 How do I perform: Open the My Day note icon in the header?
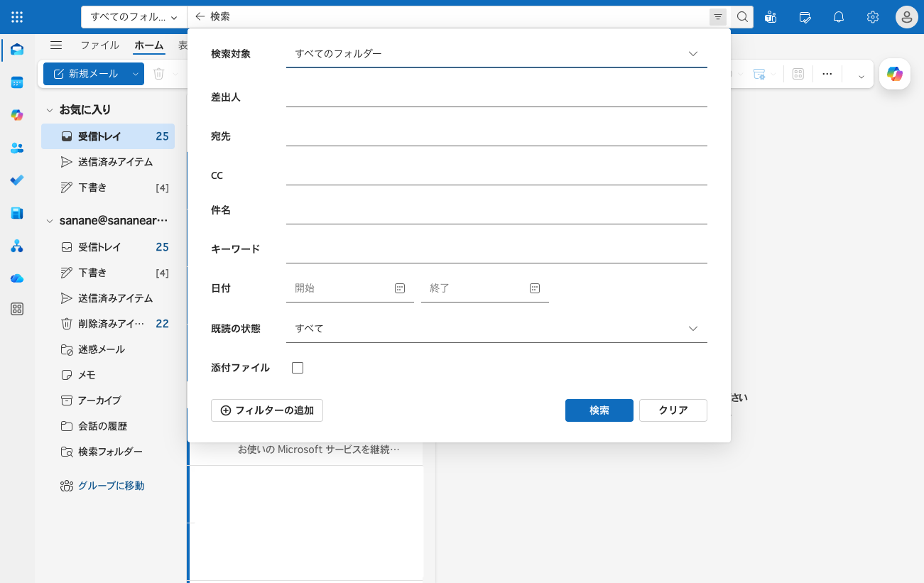pyautogui.click(x=805, y=17)
